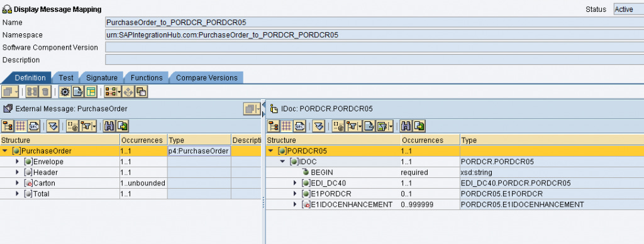
Task: Click the layered-windows dropdown button in the main toolbar
Action: point(10,92)
